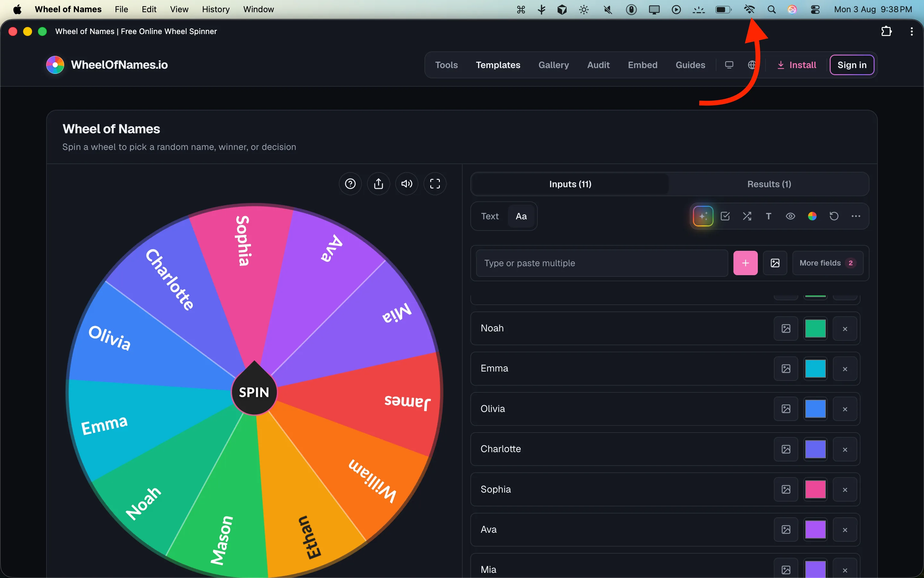Click the image icon in the Charlotte row
924x578 pixels.
pos(786,449)
